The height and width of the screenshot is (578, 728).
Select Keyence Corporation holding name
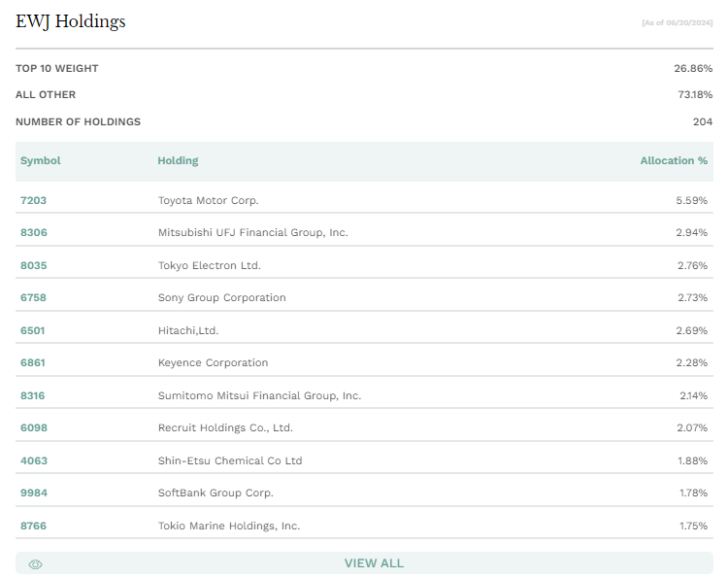coord(214,362)
